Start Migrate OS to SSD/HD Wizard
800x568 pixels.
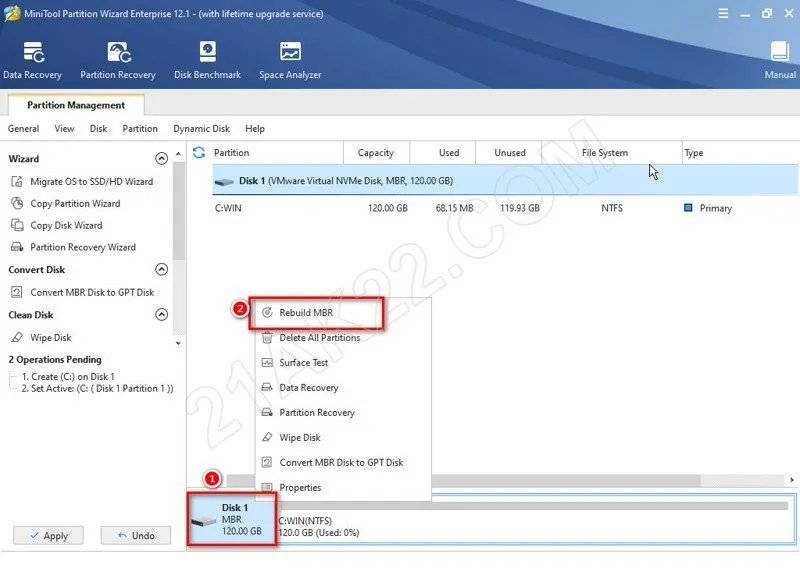click(91, 182)
